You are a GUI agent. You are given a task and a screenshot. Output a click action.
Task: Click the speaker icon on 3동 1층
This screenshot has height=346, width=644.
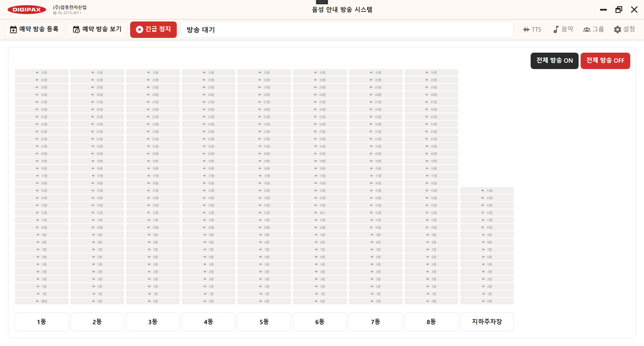point(150,294)
